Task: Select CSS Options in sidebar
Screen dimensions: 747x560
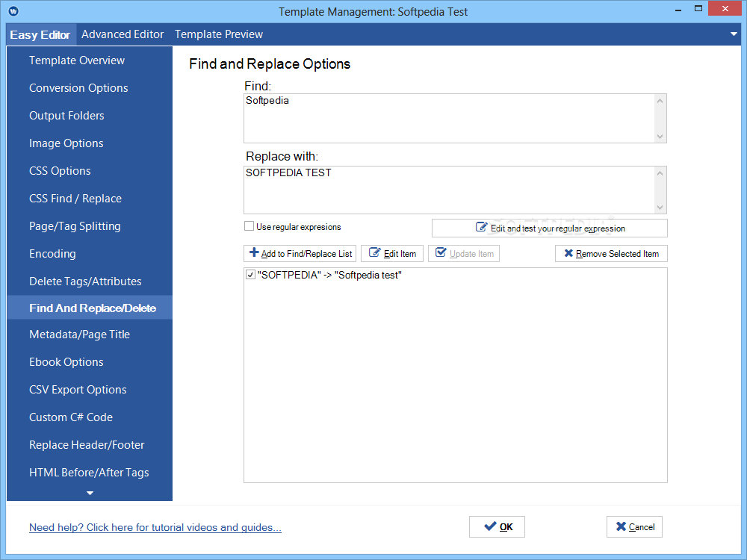Action: tap(90, 171)
